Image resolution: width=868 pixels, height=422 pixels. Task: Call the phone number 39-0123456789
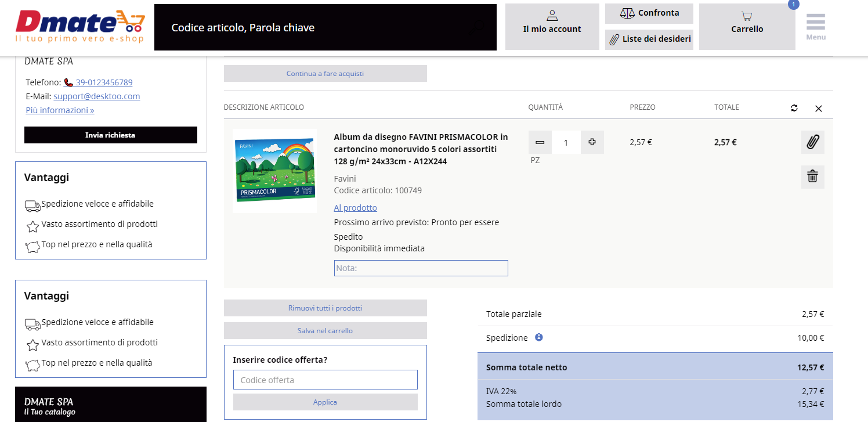tap(104, 82)
